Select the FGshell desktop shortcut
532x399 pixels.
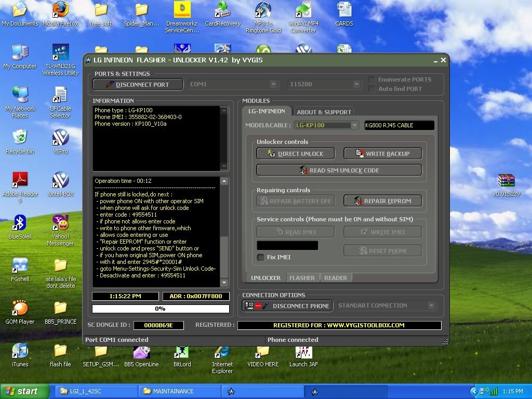[20, 270]
